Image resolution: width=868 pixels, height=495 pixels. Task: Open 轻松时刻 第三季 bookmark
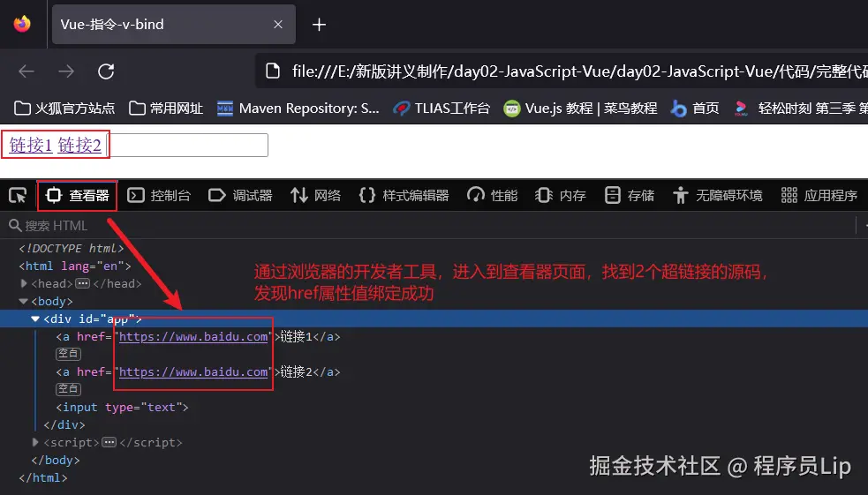click(x=801, y=108)
